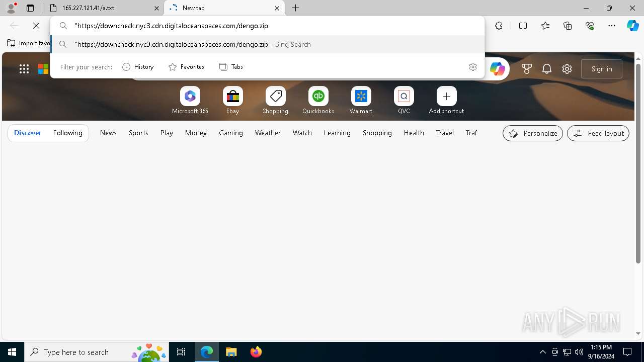Image resolution: width=644 pixels, height=362 pixels.
Task: Open the Collections icon
Action: click(568, 26)
